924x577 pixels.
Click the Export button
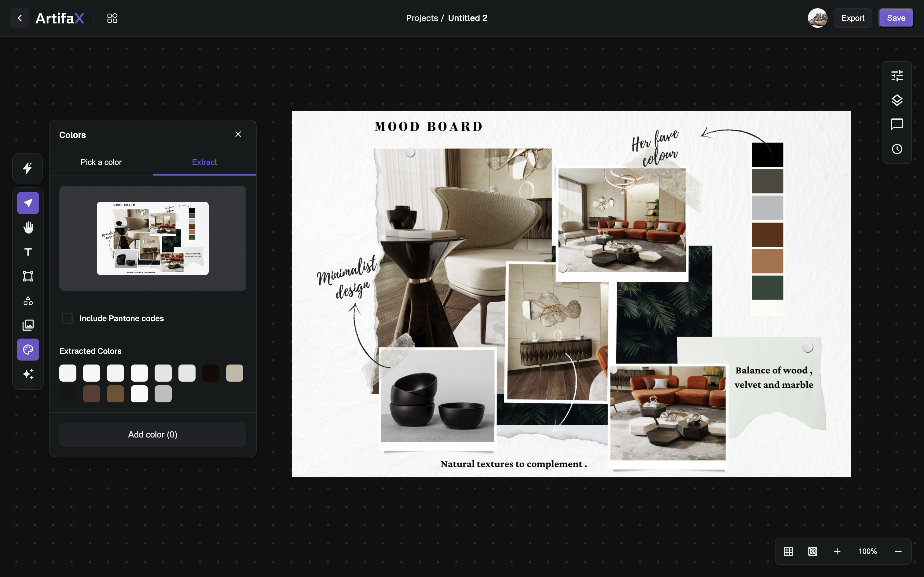coord(853,18)
